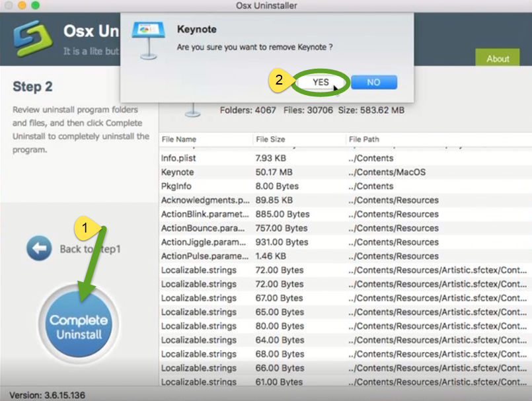The width and height of the screenshot is (532, 401).
Task: Open the About tab
Action: point(497,58)
